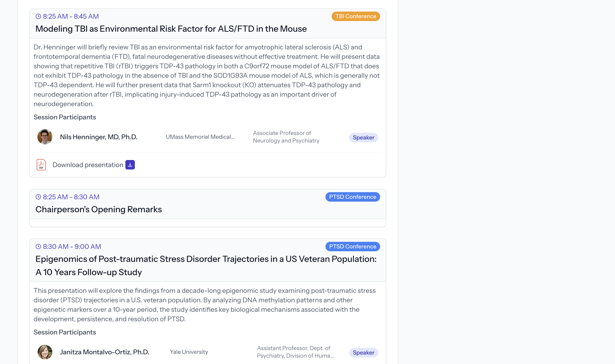The height and width of the screenshot is (364, 615).
Task: Click the red PDF file icon
Action: point(41,165)
